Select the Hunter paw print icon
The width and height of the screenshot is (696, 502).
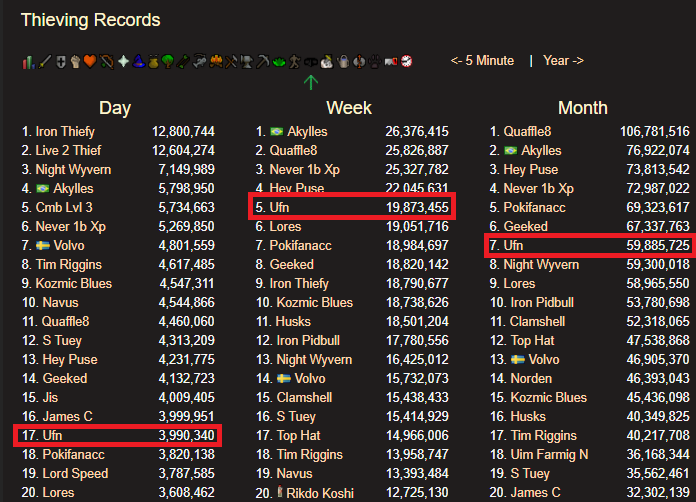point(375,61)
